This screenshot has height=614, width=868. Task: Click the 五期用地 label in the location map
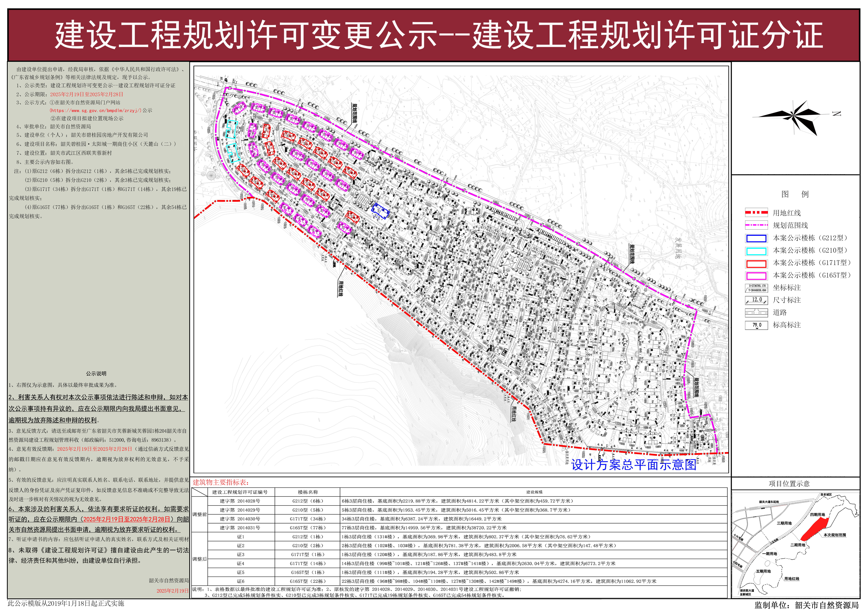[763, 571]
